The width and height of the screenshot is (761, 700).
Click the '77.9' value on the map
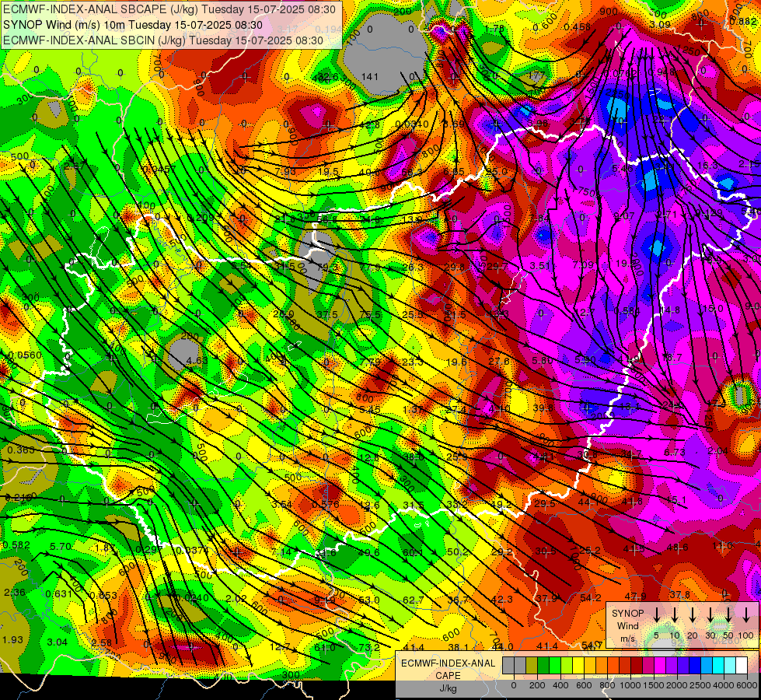click(371, 268)
